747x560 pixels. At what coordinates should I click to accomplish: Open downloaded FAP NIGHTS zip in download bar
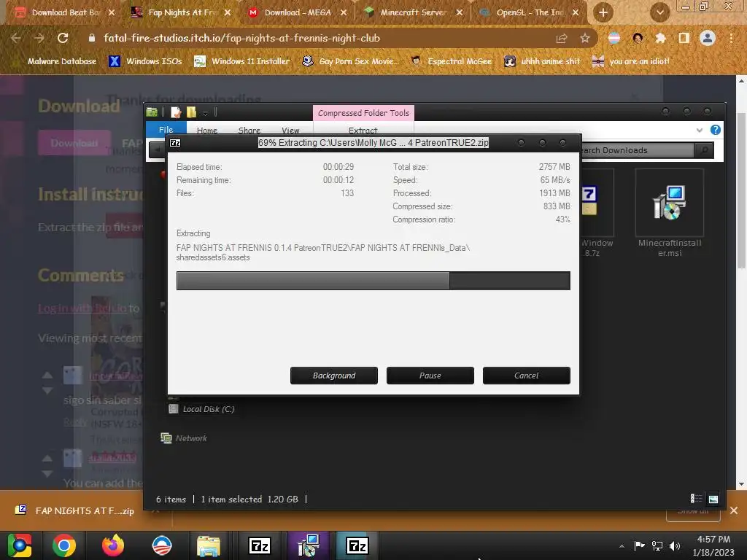(75, 510)
